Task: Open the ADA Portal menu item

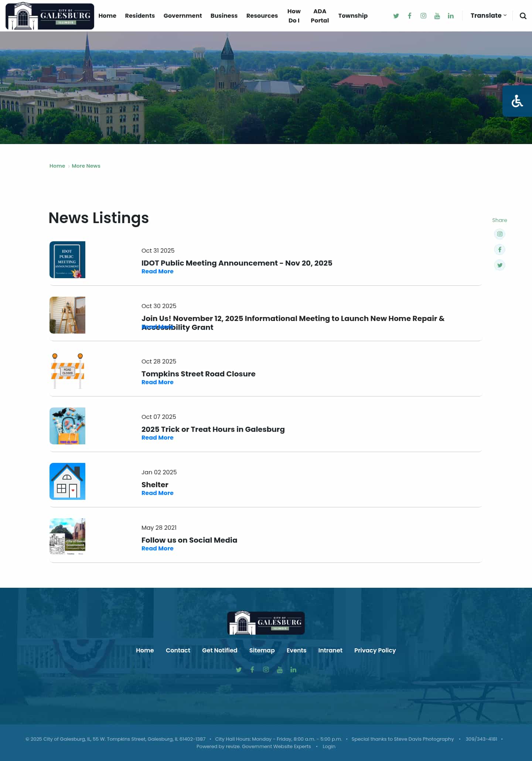Action: tap(320, 16)
